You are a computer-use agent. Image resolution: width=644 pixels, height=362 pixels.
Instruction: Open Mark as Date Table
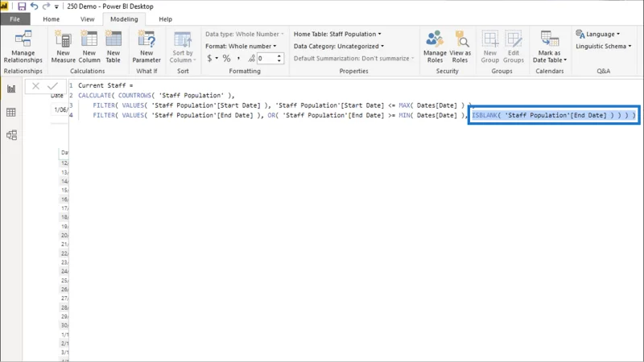pyautogui.click(x=550, y=47)
